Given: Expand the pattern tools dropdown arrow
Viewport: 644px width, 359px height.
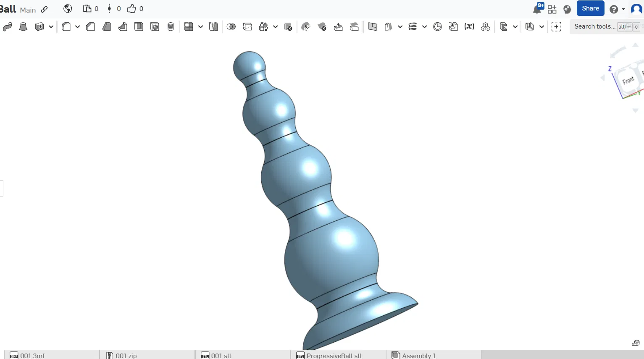Looking at the screenshot, I should 200,27.
